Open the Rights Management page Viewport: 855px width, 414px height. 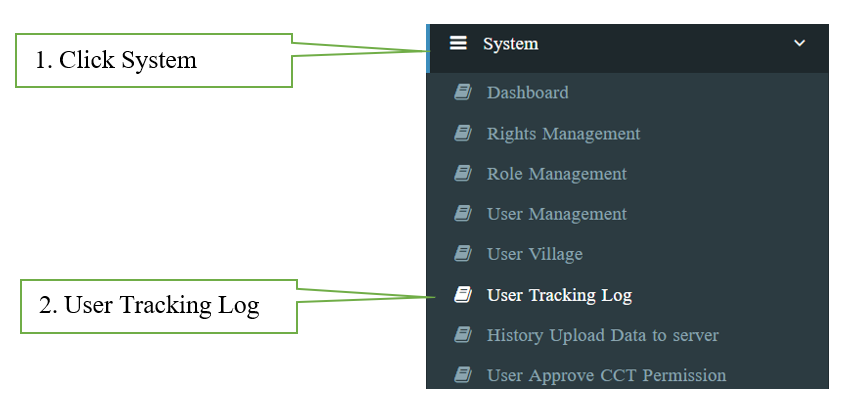[563, 133]
